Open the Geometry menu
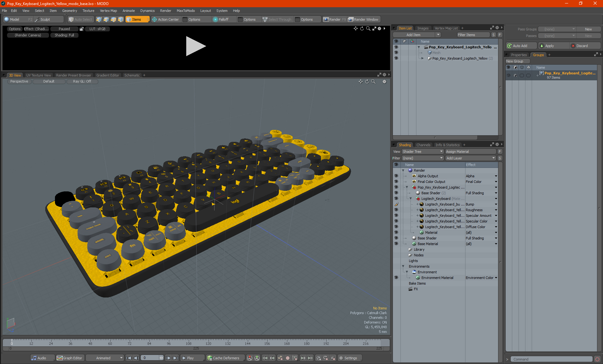The height and width of the screenshot is (364, 603). (x=69, y=11)
